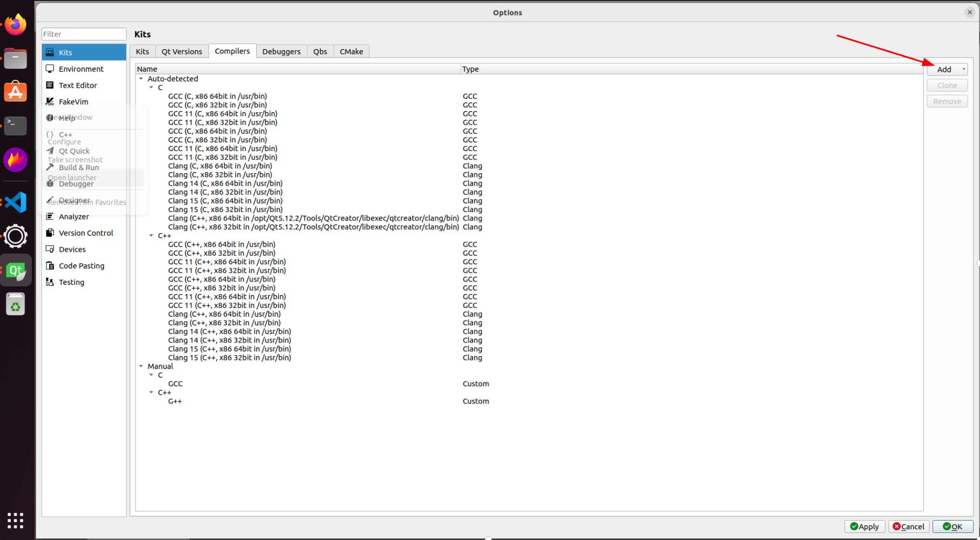
Task: Collapse the Manual compiler section
Action: coord(141,366)
